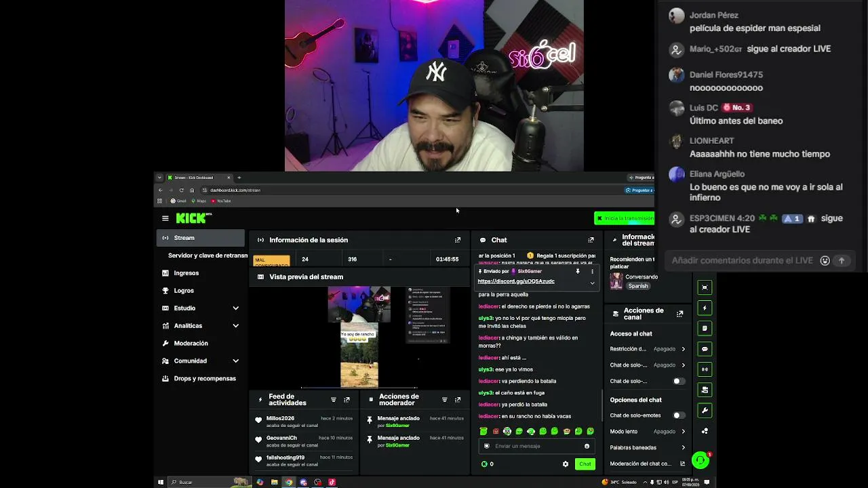The height and width of the screenshot is (488, 868).
Task: Open the Restricción d... Apagado setting
Action: pos(648,349)
